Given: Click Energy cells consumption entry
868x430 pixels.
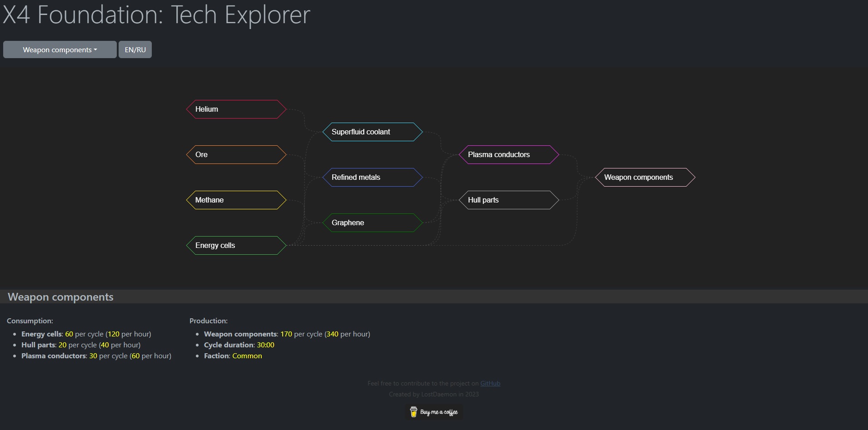Looking at the screenshot, I should (86, 334).
